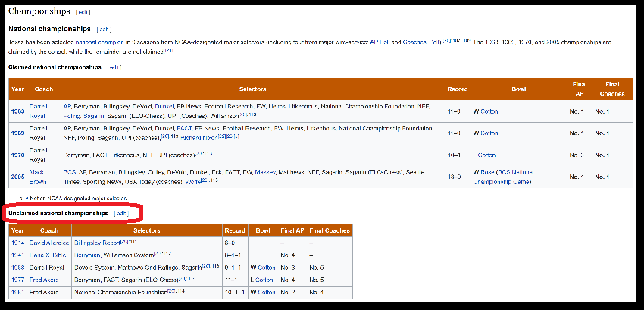Viewport: 644px width, 310px height.
Task: Open the 1914 season year link
Action: click(x=17, y=242)
